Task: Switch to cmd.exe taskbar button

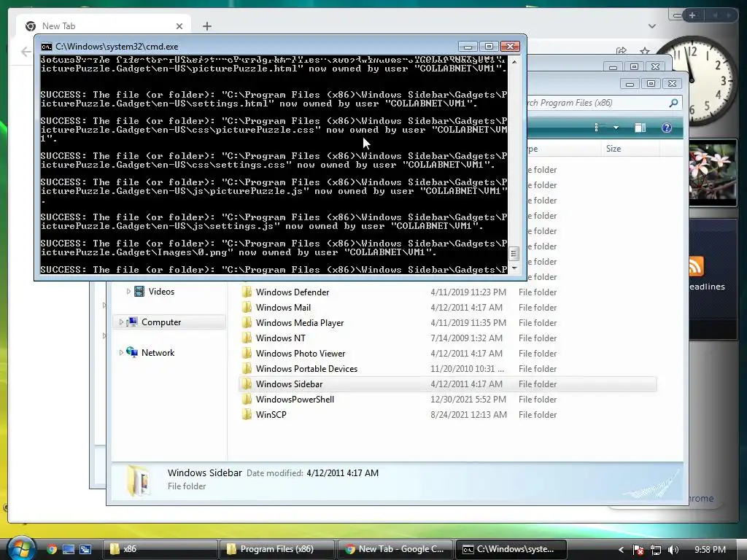Action: [x=511, y=549]
